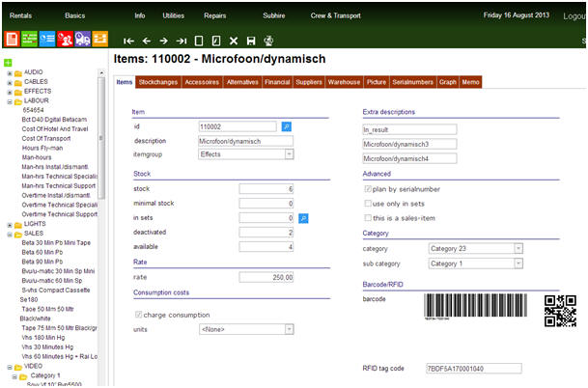Open the green planning grid icon
Image resolution: width=588 pixels, height=388 pixels.
pyautogui.click(x=29, y=39)
